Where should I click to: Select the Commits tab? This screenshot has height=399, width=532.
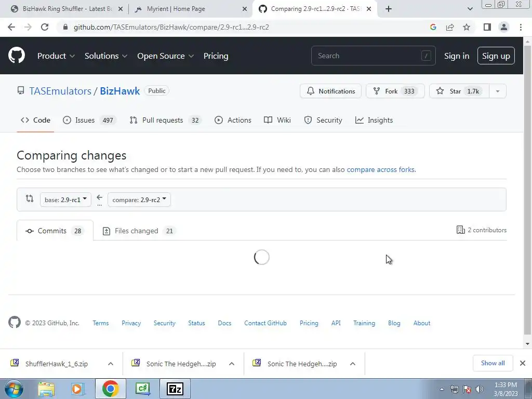tap(55, 231)
